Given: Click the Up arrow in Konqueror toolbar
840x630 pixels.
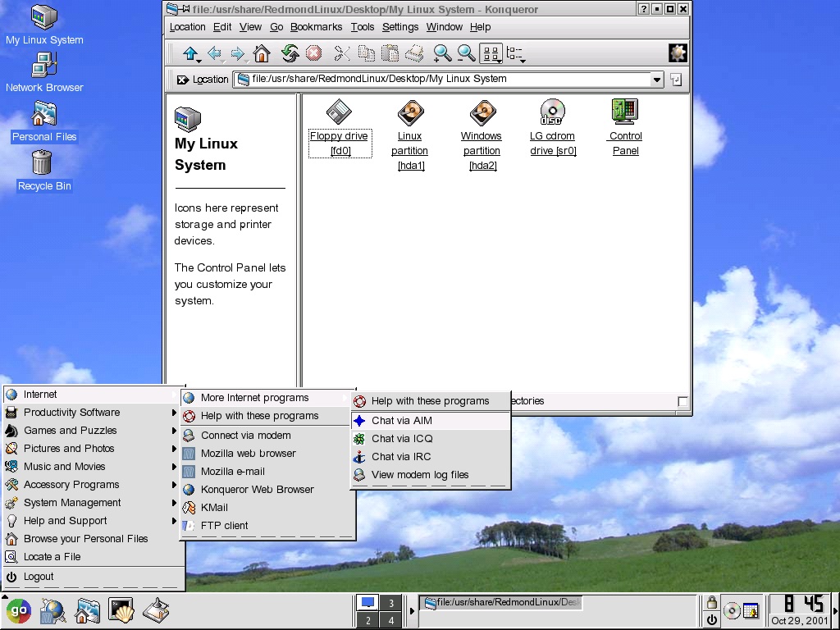Looking at the screenshot, I should pyautogui.click(x=190, y=53).
